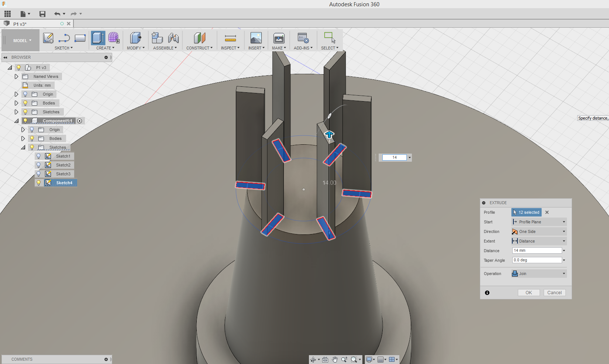Toggle visibility of Sketch1

[x=38, y=156]
